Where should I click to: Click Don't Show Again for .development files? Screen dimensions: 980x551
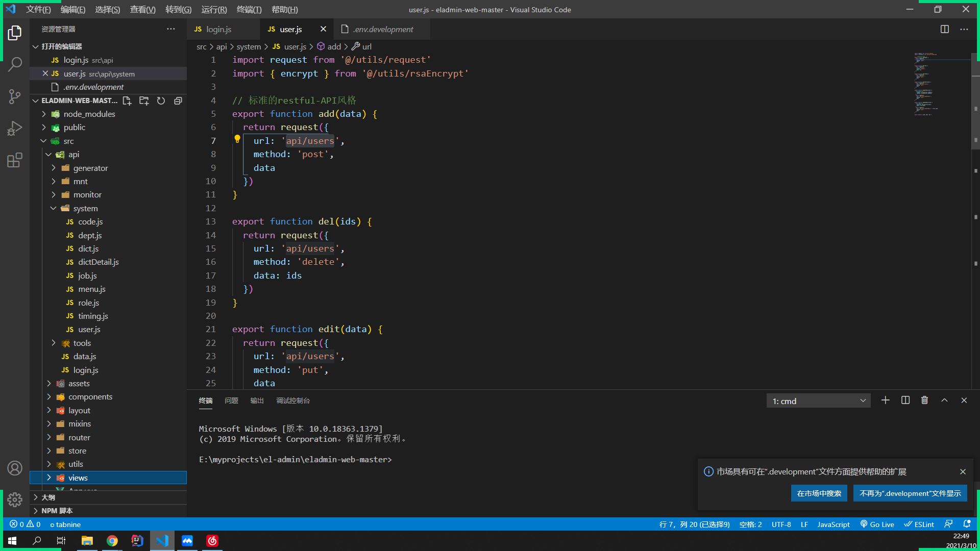point(910,493)
